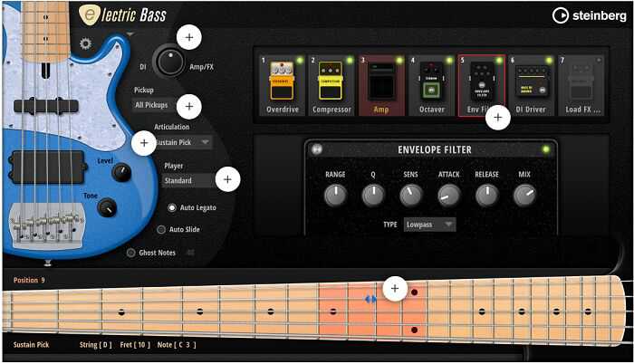Image resolution: width=634 pixels, height=364 pixels.
Task: Select the Amp module in slot 3
Action: click(381, 85)
